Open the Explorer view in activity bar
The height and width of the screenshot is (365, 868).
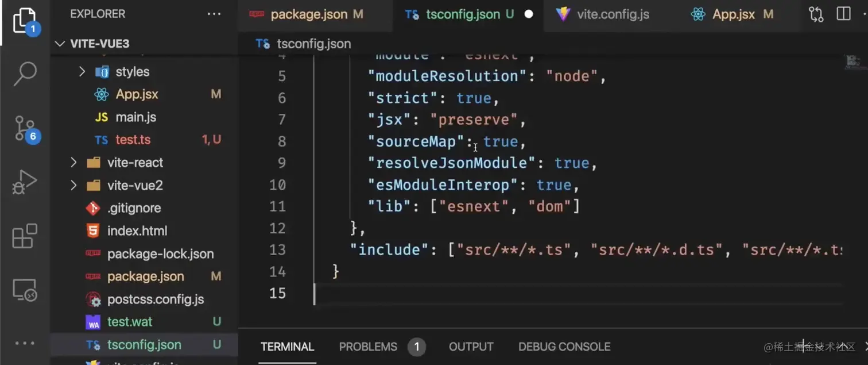tap(25, 21)
